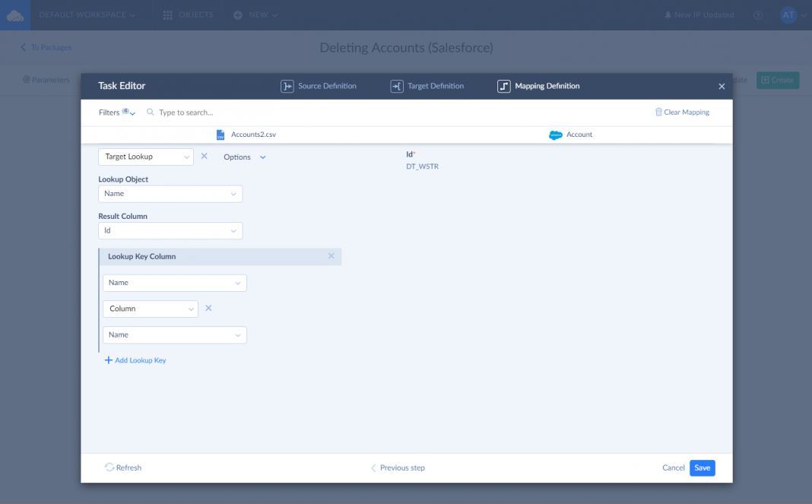Open the Lookup Object dropdown
The height and width of the screenshot is (504, 812).
170,194
